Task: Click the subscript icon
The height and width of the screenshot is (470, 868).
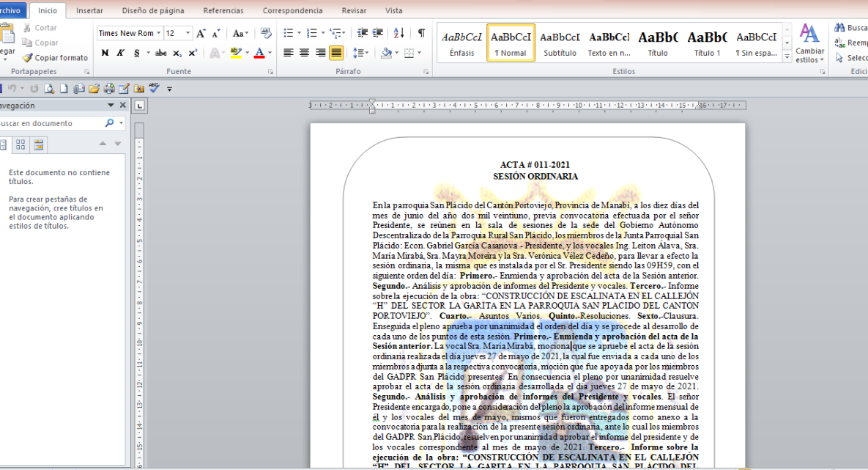Action: coord(177,53)
